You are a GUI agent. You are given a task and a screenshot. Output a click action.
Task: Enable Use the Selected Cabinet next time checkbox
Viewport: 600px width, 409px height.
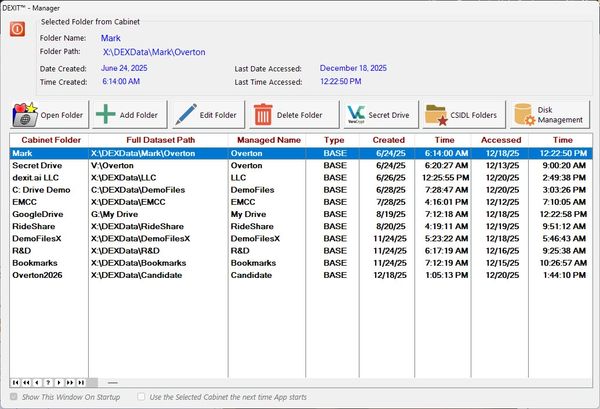click(141, 397)
